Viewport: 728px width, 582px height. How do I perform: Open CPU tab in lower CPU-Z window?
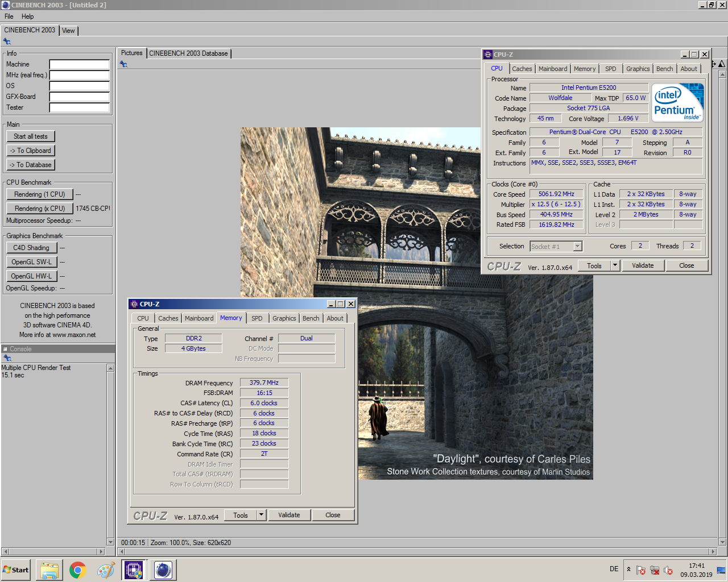click(x=143, y=318)
